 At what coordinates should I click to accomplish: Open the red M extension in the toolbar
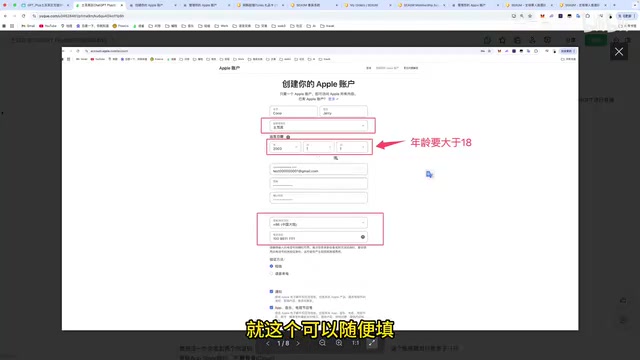(x=542, y=16)
